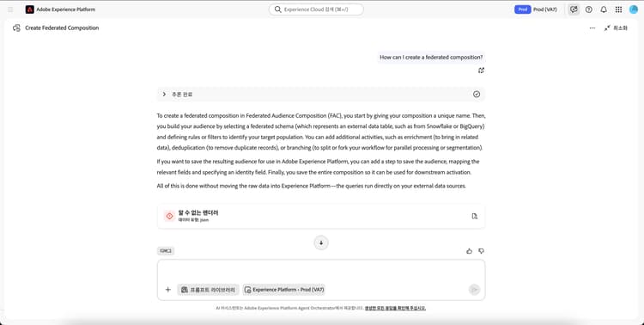The image size is (644, 325).
Task: Click the paragraph starting 'To create a federated composition'
Action: coord(321,132)
